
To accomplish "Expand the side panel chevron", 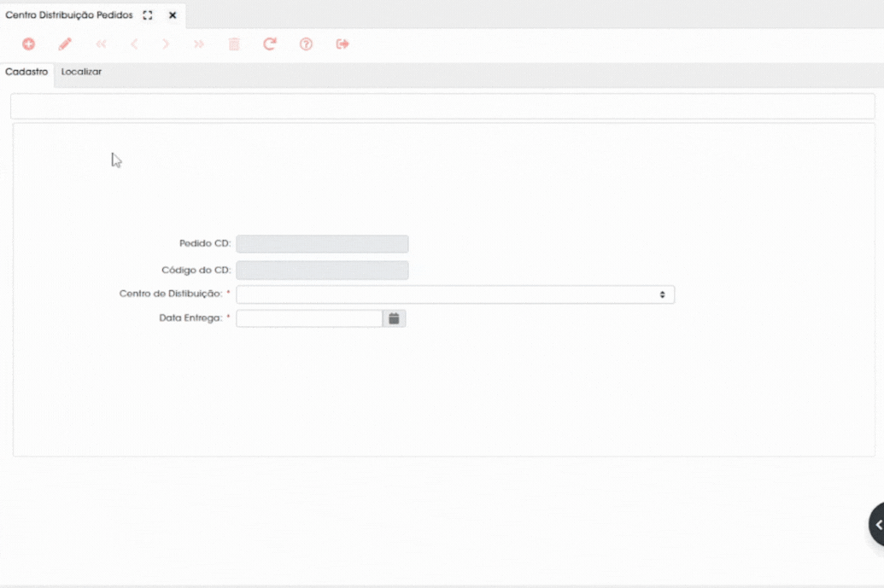I will coord(877,525).
